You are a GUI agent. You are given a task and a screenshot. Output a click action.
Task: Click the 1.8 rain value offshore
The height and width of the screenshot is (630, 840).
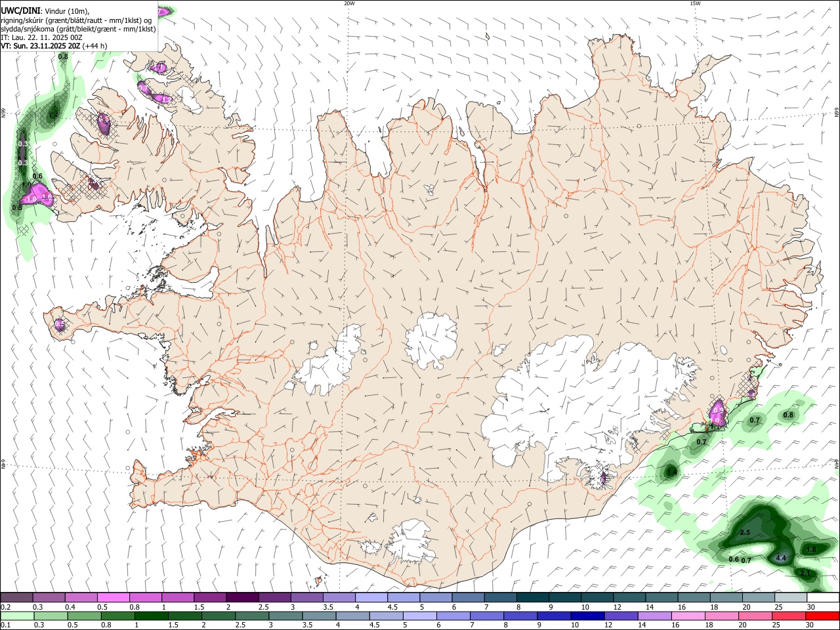811,549
